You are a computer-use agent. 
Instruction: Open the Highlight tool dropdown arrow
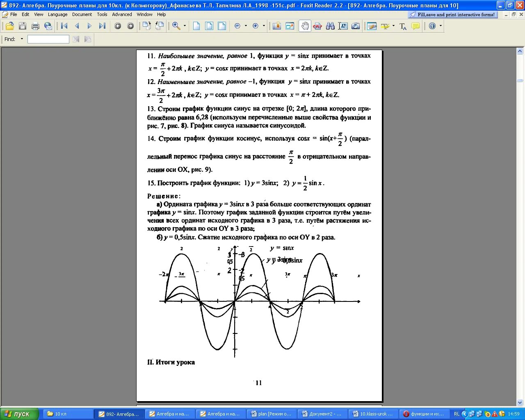(x=393, y=26)
